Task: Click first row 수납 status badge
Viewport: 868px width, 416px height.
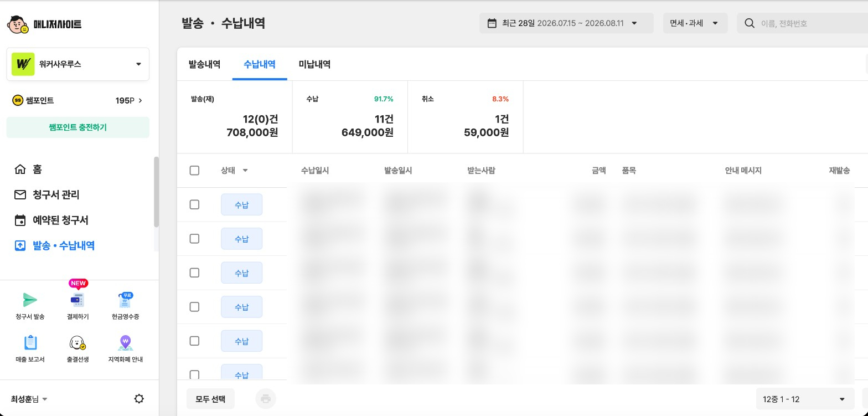Action: coord(241,205)
